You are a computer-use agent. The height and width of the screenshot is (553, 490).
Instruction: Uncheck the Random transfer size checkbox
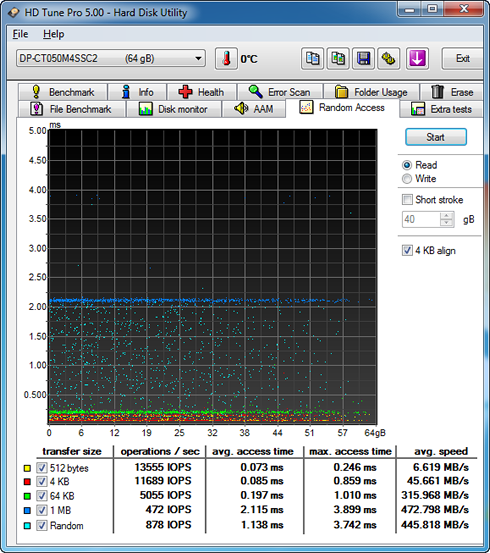point(42,525)
